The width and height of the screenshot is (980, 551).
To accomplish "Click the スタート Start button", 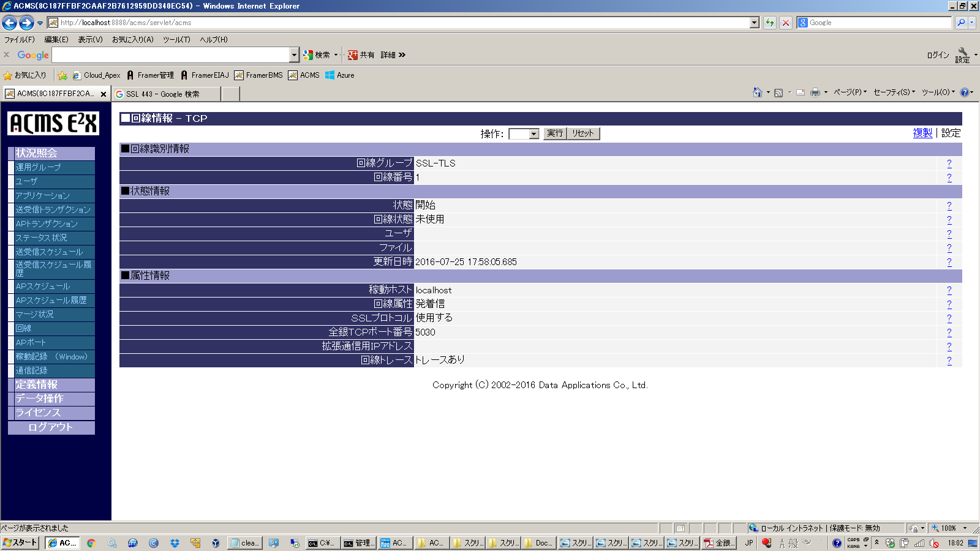I will pyautogui.click(x=20, y=543).
